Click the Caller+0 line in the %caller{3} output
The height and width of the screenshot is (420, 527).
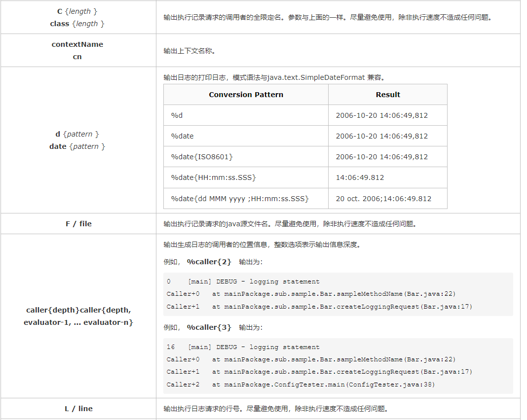(x=311, y=359)
